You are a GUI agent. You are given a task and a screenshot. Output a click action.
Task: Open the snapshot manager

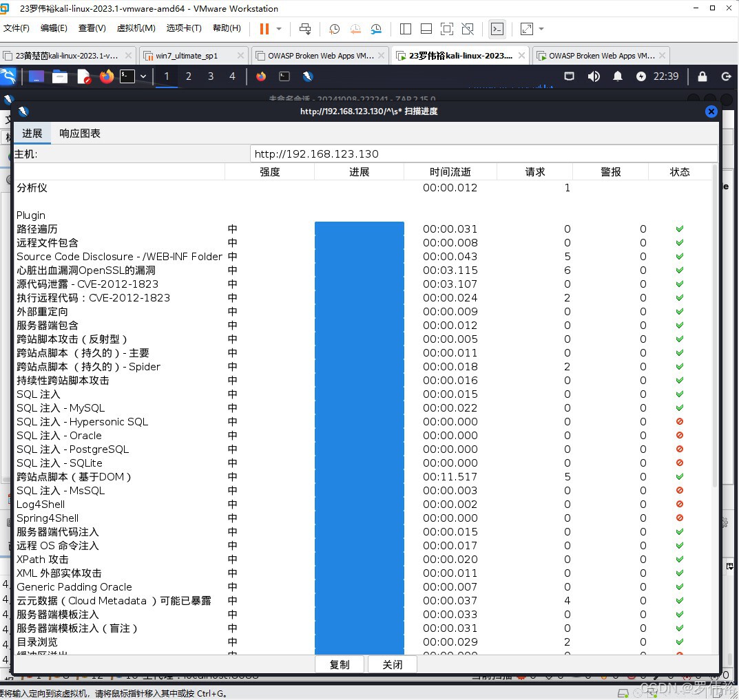click(376, 29)
